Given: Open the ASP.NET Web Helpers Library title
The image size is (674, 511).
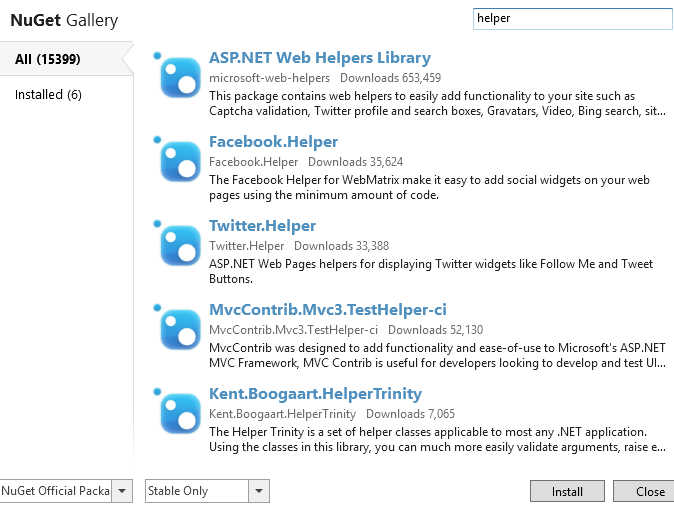Looking at the screenshot, I should (x=320, y=58).
